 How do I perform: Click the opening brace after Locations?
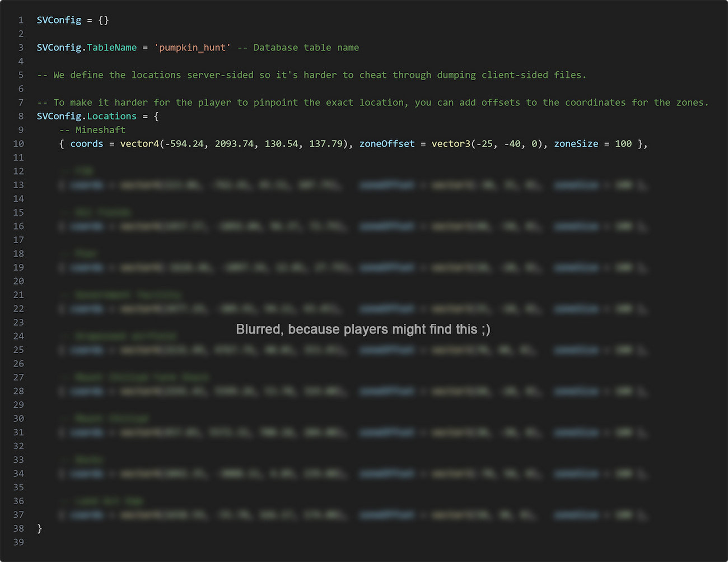[x=156, y=117]
